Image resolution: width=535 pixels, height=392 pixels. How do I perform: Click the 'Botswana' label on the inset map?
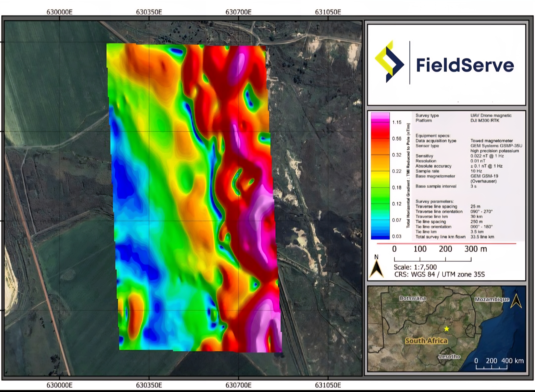[x=413, y=298]
